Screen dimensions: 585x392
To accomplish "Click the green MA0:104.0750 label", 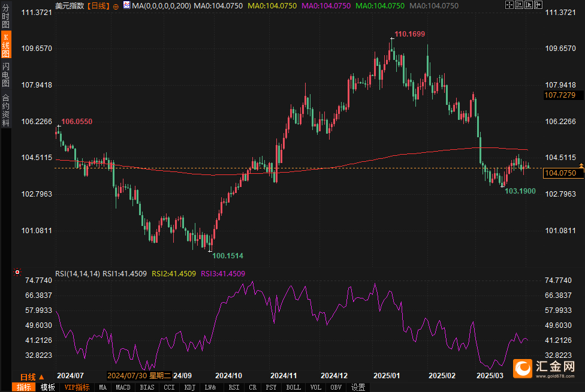I will tap(380, 6).
